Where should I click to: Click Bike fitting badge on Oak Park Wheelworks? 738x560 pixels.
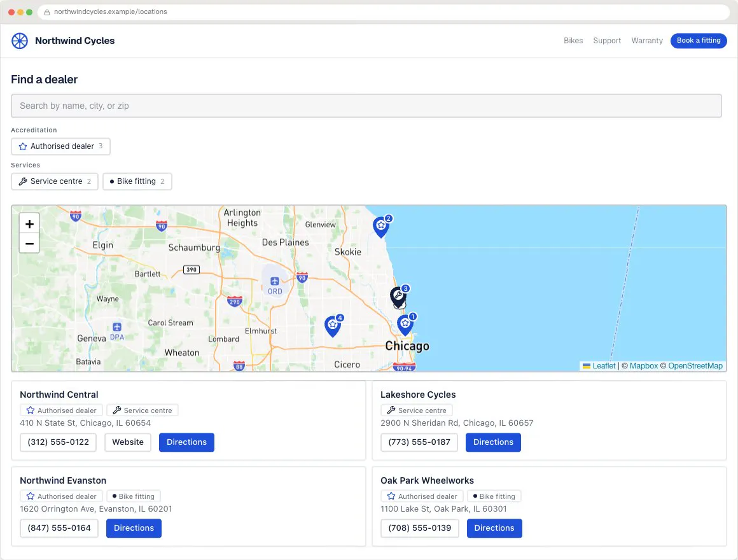494,496
